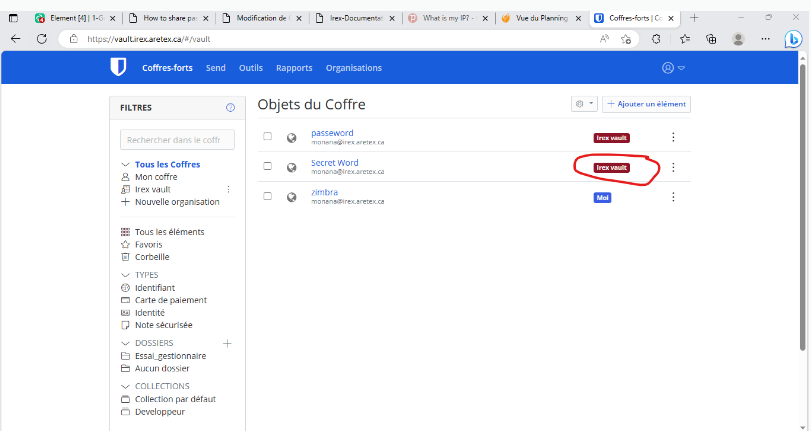Open browser settings and more menu
Image resolution: width=811 pixels, height=431 pixels.
pyautogui.click(x=765, y=39)
